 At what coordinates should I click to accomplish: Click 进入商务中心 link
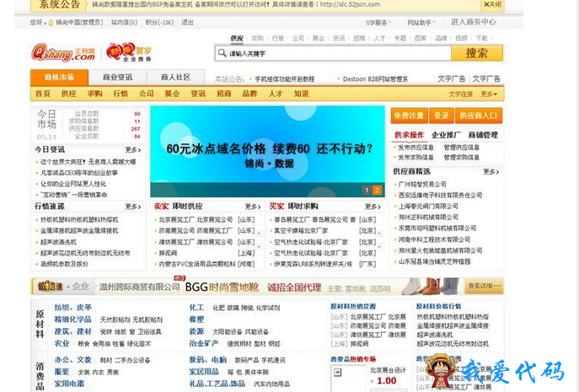click(474, 22)
